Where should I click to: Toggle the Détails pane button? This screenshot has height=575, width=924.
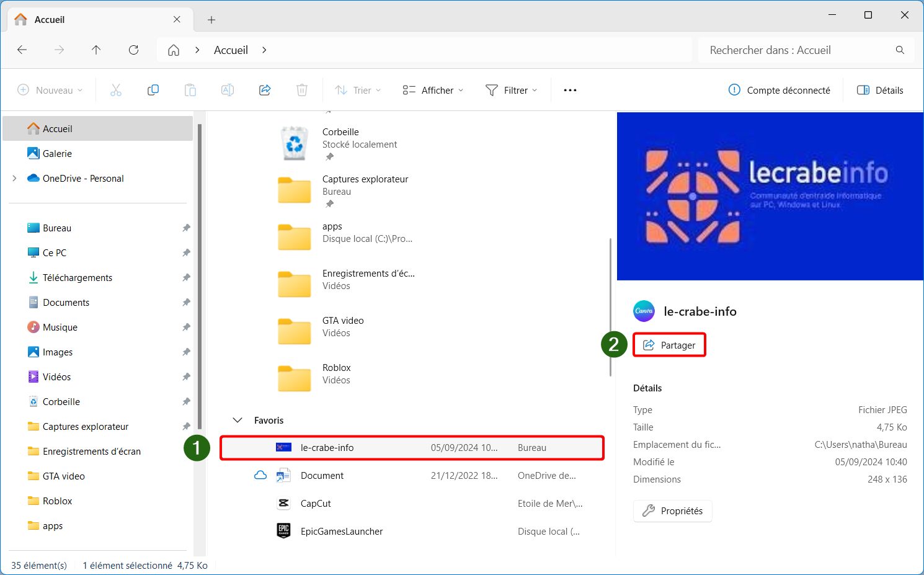coord(880,90)
